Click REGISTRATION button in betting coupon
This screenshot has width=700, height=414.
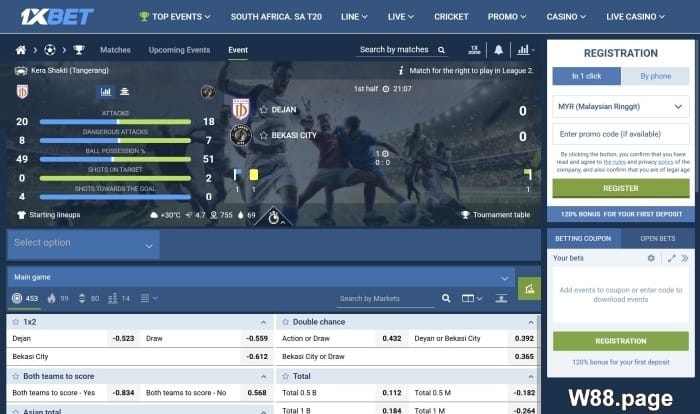pyautogui.click(x=621, y=341)
